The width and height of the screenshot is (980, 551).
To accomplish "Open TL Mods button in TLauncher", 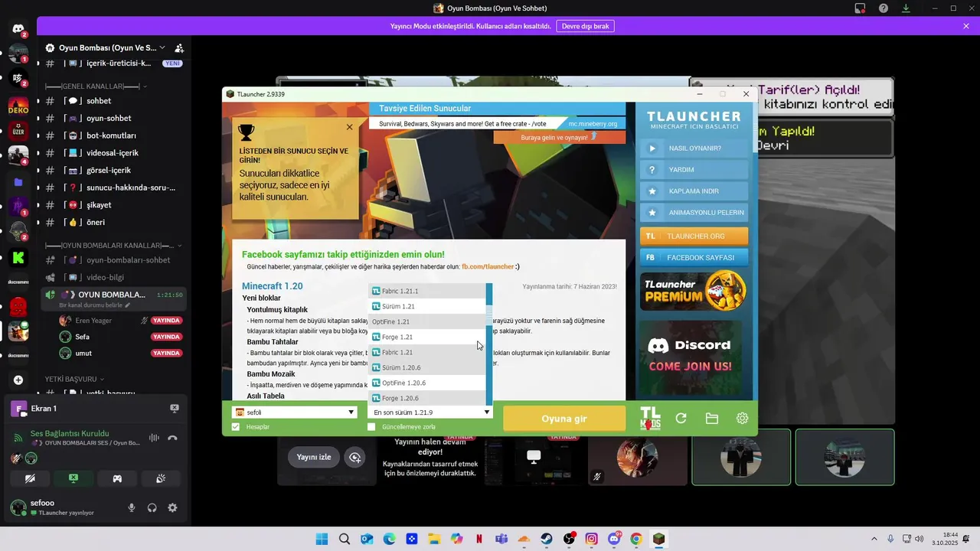I will (650, 418).
